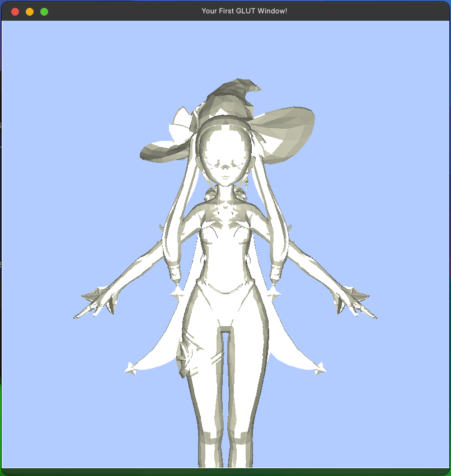Select the cape's star tip at lower right

[320, 368]
